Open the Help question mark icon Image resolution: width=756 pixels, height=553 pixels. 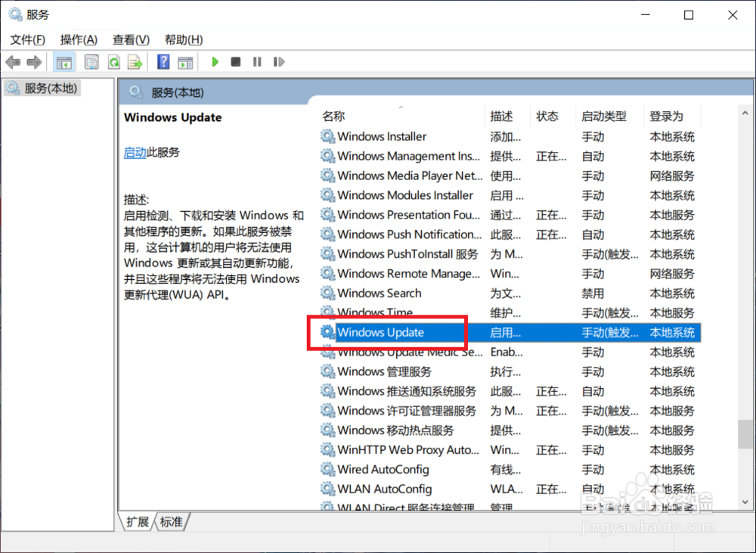pyautogui.click(x=163, y=62)
